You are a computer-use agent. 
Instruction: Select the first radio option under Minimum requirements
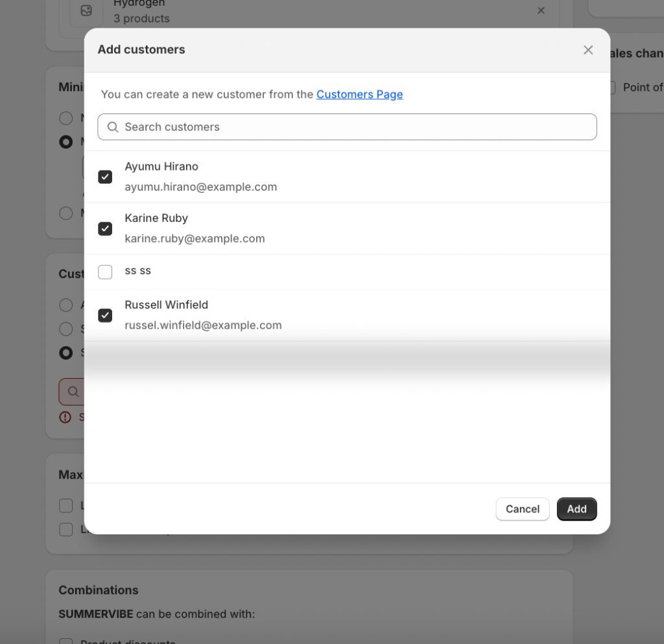(x=65, y=118)
